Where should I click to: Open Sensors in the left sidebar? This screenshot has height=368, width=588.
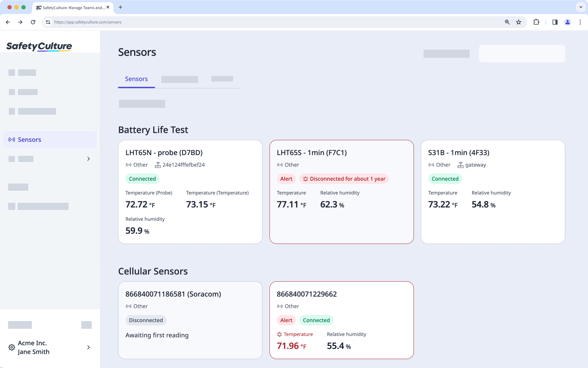pos(29,140)
